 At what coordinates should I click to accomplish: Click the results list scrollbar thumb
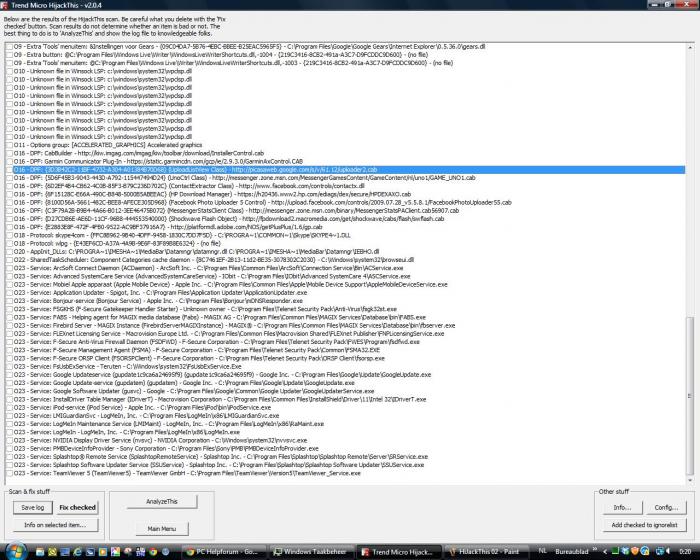click(x=690, y=396)
